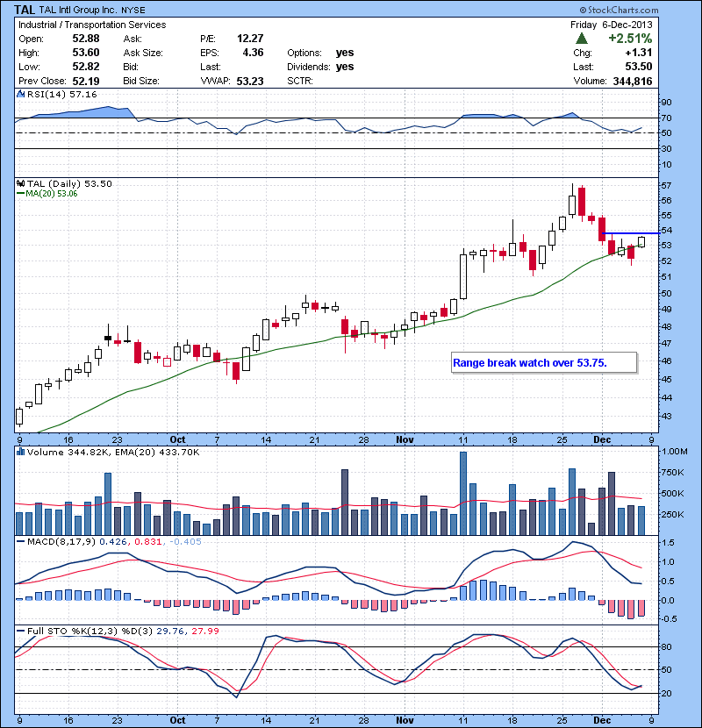Click the Dec label under the price chart
This screenshot has width=702, height=728.
[x=602, y=439]
